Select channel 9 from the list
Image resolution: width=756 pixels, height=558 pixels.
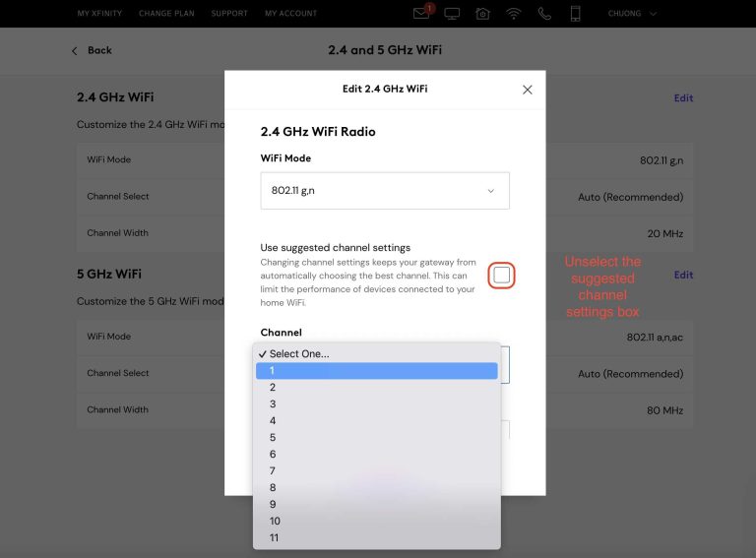tap(377, 504)
